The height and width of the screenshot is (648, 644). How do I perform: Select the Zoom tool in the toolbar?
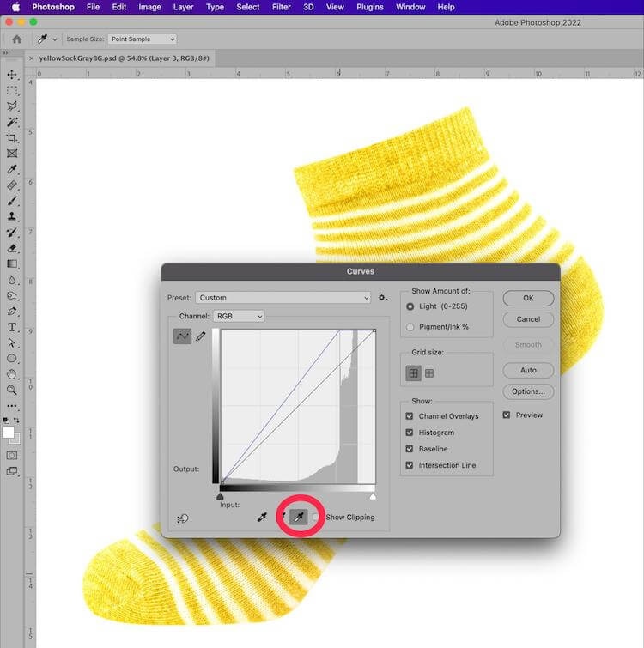[12, 390]
